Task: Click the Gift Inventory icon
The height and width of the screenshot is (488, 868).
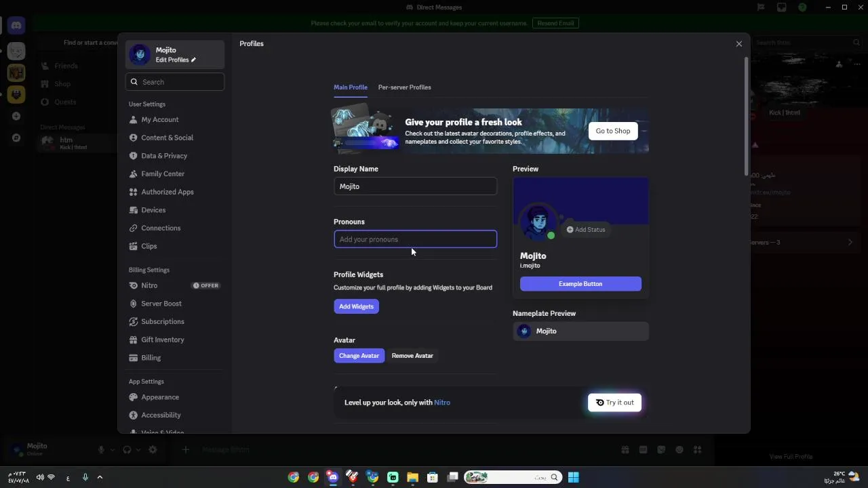Action: 134,340
